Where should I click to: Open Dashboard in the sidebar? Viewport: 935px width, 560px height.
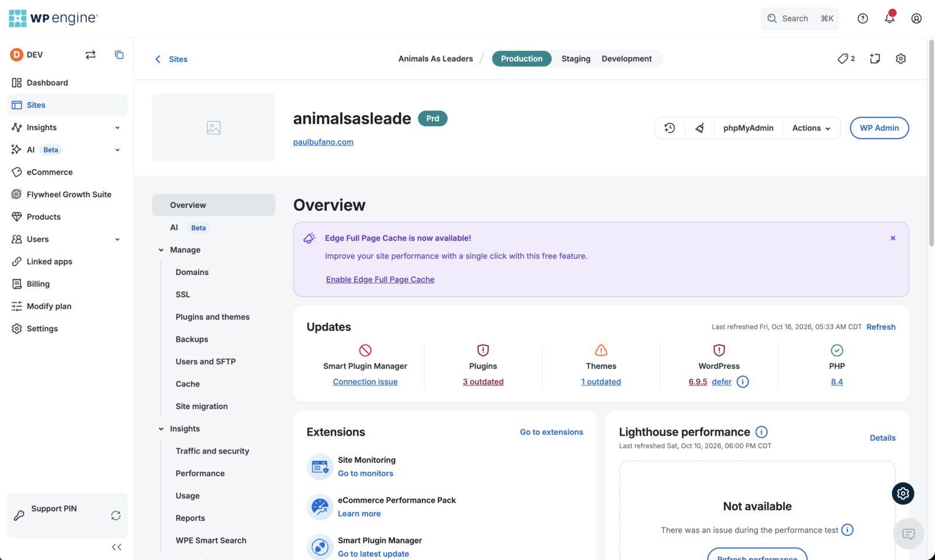(67, 82)
